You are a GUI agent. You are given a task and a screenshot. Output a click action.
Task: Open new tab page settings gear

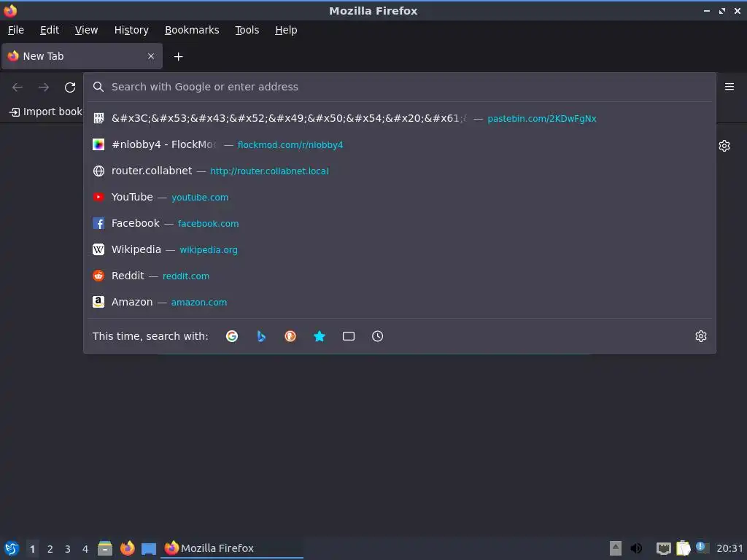click(x=724, y=146)
